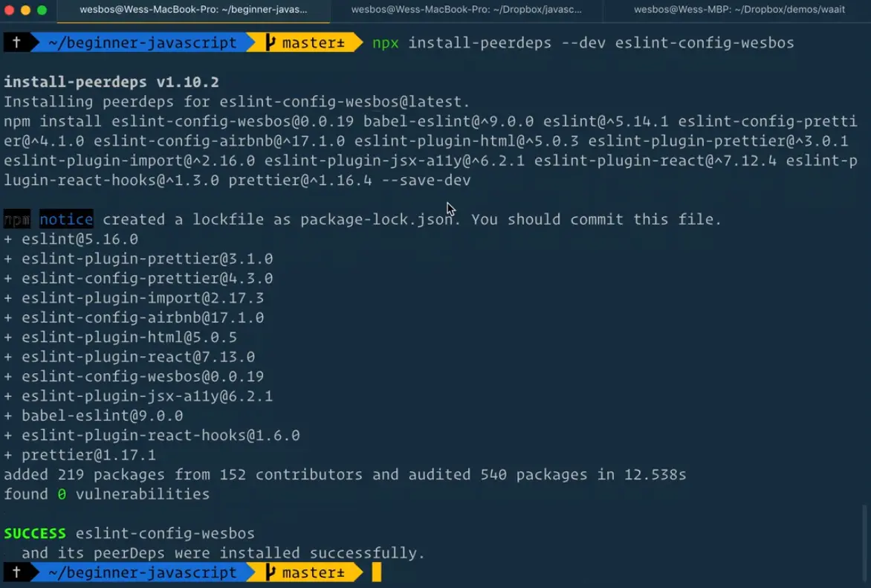This screenshot has width=871, height=588.
Task: Click the ~/beginner-javascript path in bottom prompt
Action: click(142, 573)
